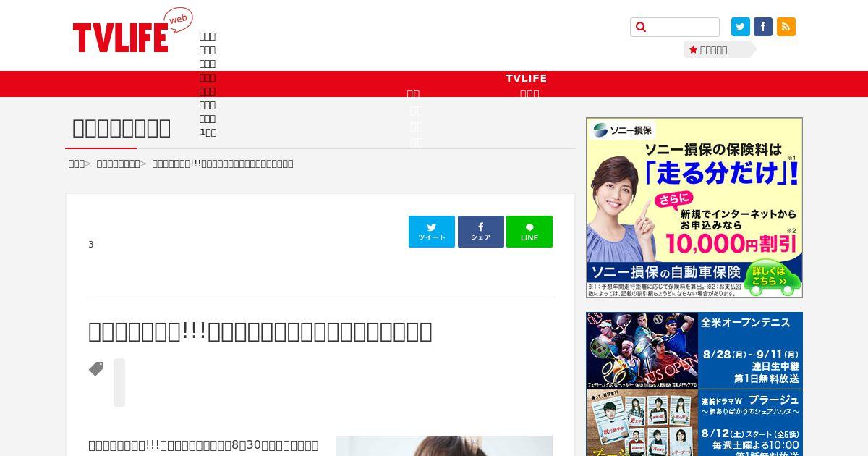The image size is (868, 456).
Task: Open the 全米オープンテニス banner
Action: [694, 350]
